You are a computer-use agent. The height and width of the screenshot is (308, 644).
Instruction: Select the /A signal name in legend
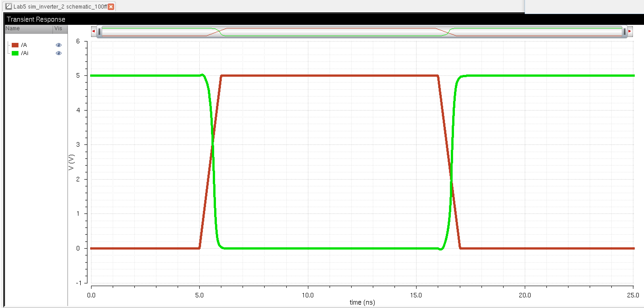[24, 45]
